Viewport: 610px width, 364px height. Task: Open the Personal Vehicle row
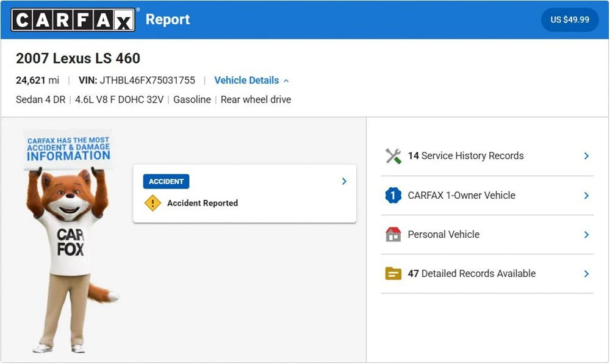point(487,235)
